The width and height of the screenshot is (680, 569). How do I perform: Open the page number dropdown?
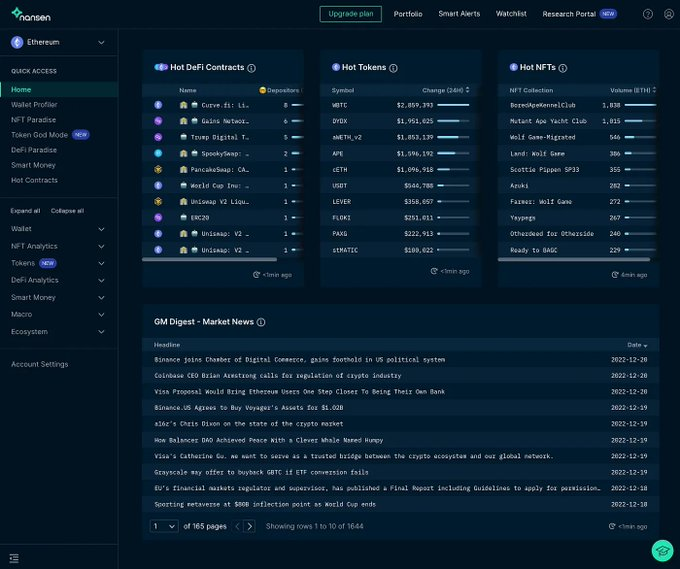[164, 526]
